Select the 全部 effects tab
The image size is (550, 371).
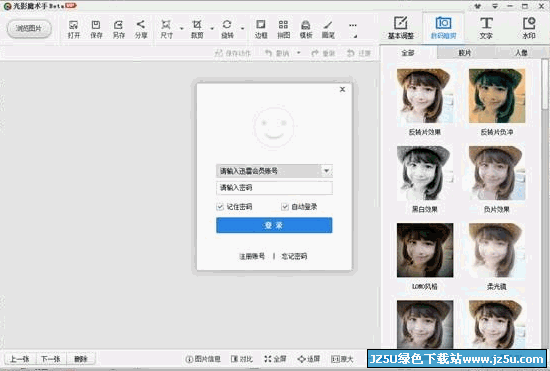[x=408, y=53]
